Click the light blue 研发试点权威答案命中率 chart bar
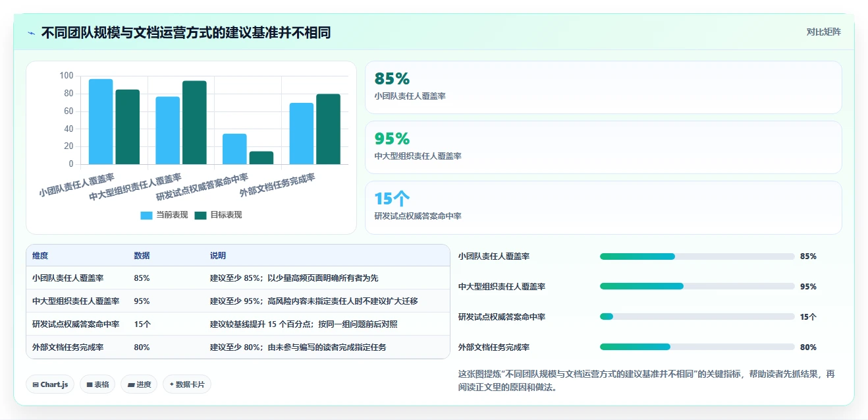The height and width of the screenshot is (420, 868). pyautogui.click(x=234, y=149)
